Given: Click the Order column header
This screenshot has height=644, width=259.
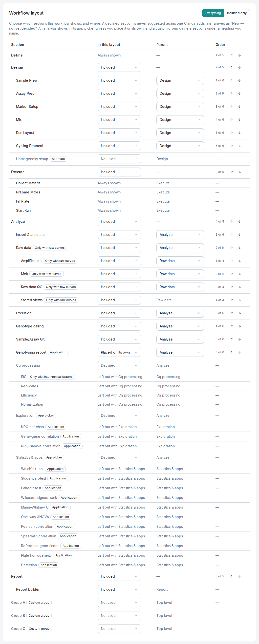Looking at the screenshot, I should pos(220,45).
